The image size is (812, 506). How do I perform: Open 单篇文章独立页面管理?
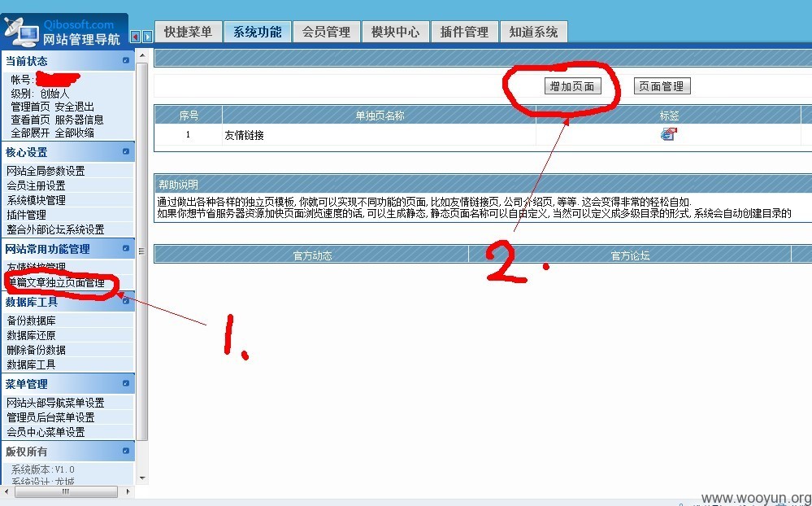(x=55, y=282)
